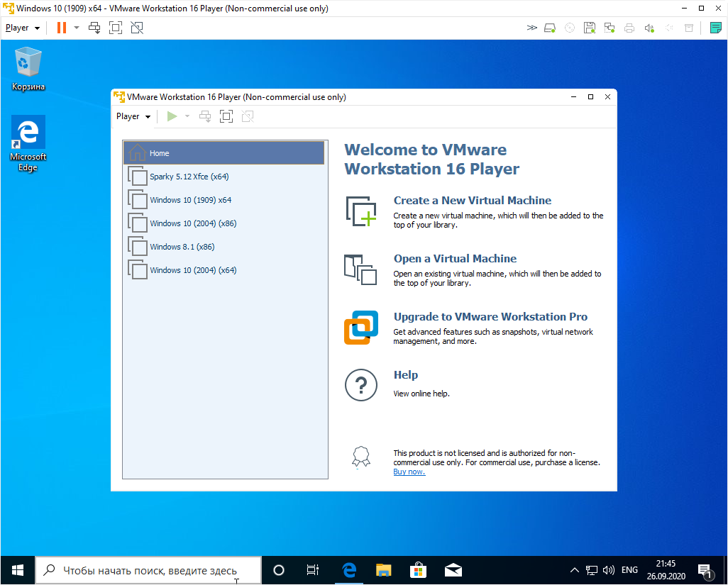This screenshot has width=728, height=585.
Task: Click the CD/DVD drive device icon
Action: point(570,28)
